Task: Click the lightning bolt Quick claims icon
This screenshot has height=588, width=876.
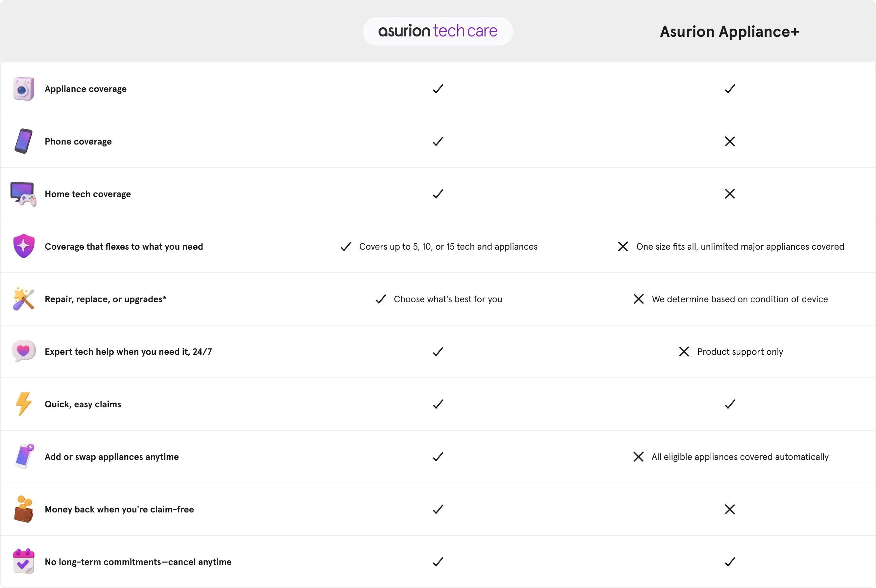Action: [x=23, y=404]
